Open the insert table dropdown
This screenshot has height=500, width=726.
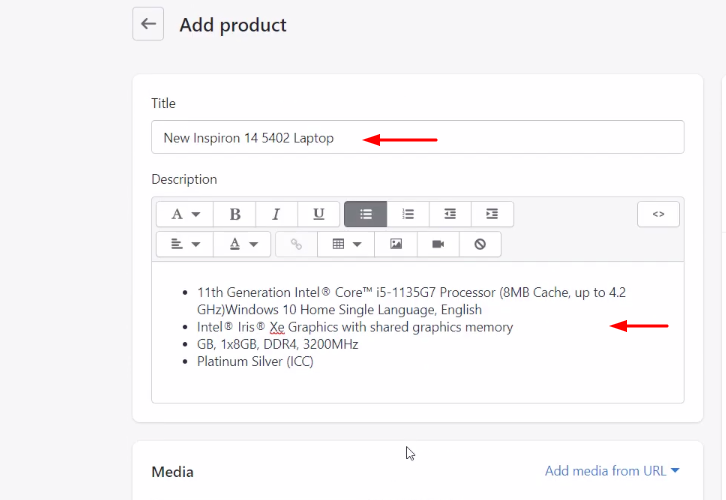346,244
